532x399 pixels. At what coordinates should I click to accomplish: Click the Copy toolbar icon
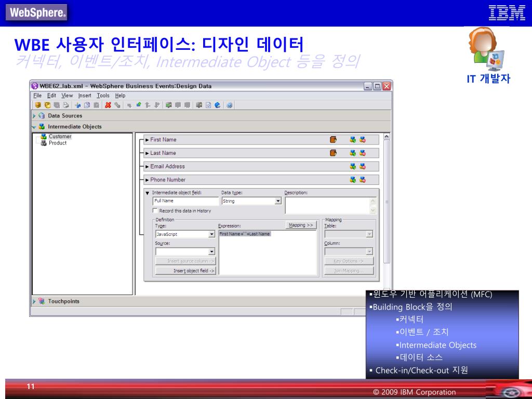click(x=87, y=105)
